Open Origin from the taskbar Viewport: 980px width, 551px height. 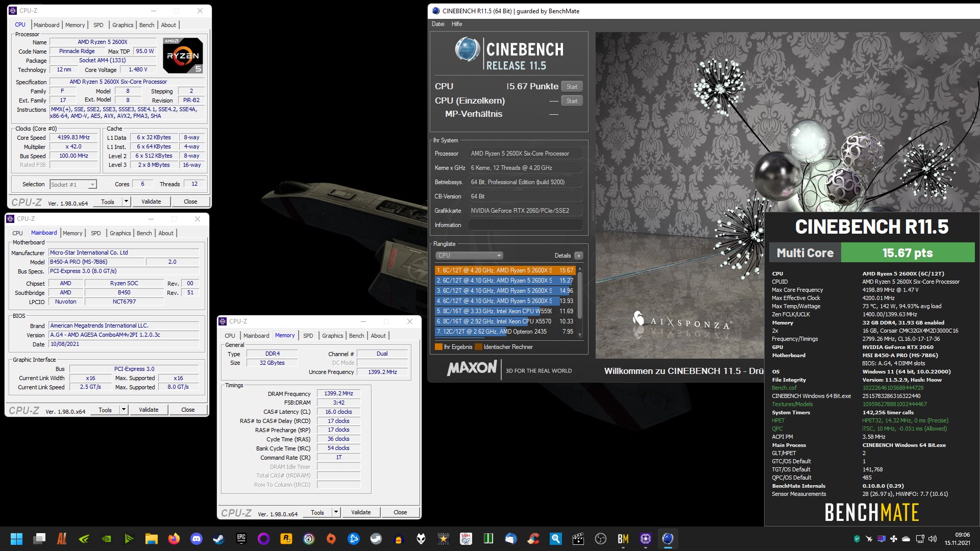[x=331, y=539]
